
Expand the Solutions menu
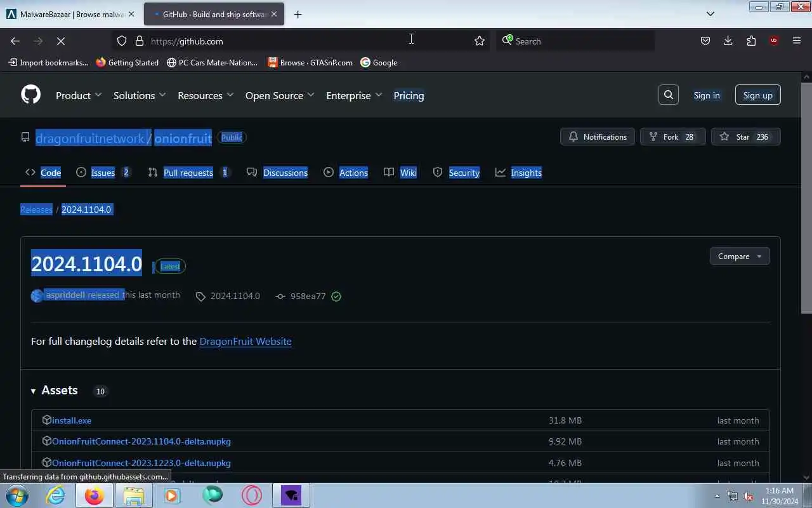click(x=140, y=95)
